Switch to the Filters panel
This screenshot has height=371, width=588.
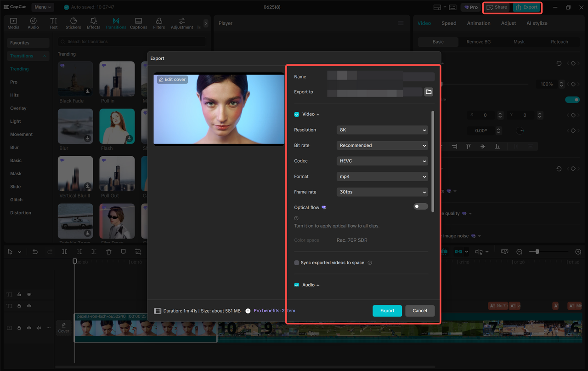click(x=158, y=23)
